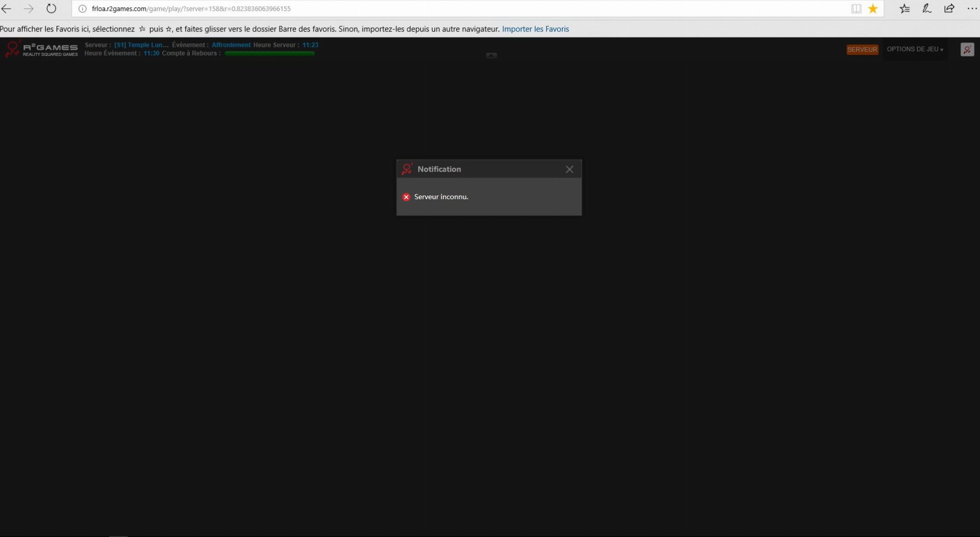Click the red error icon beside Serveur inconnu
This screenshot has width=980, height=537.
(x=406, y=197)
